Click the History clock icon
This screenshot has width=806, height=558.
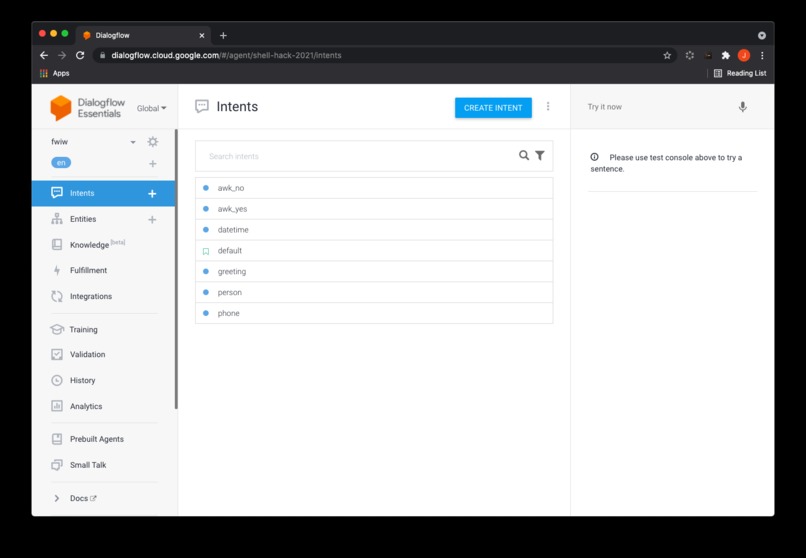click(57, 380)
